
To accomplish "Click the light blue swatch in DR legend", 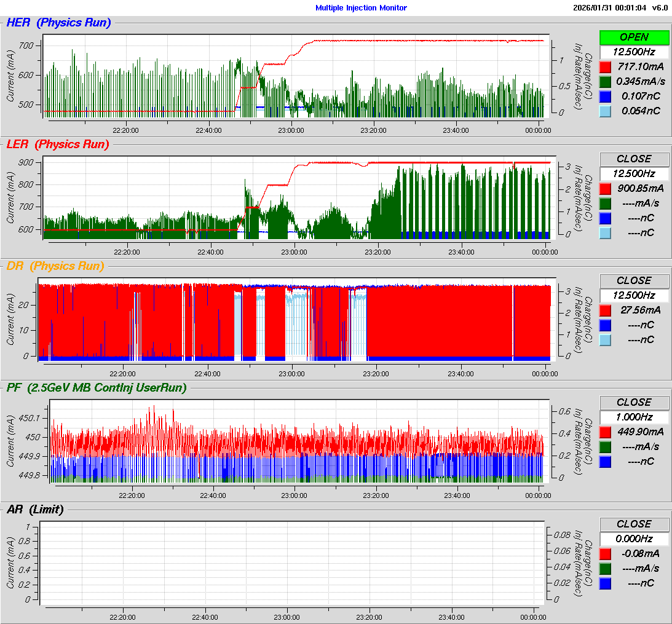I will pos(606,340).
